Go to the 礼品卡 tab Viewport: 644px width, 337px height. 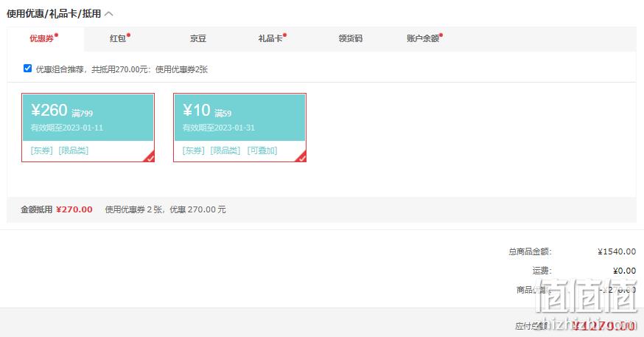270,38
